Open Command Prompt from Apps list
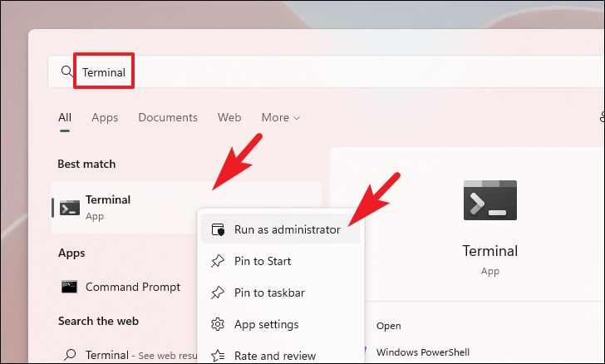 [x=133, y=287]
